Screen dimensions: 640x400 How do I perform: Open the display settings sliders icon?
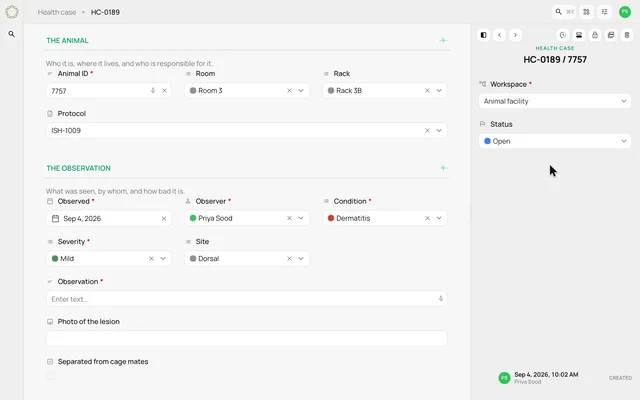604,12
